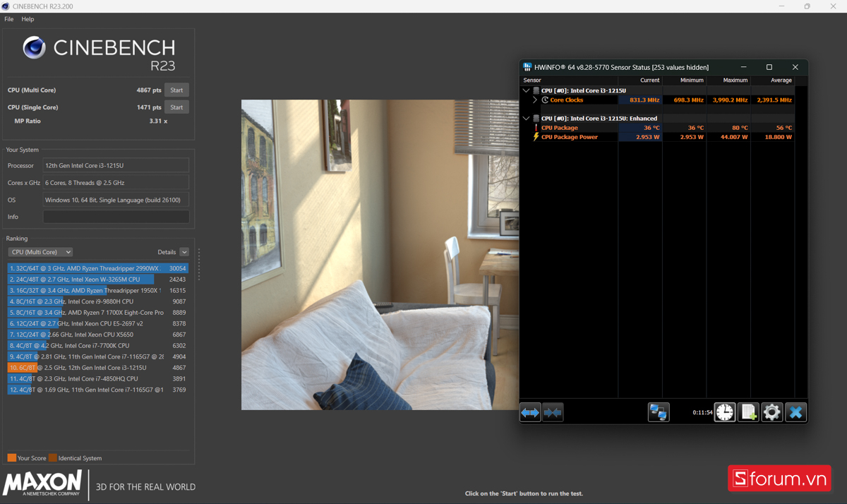This screenshot has height=504, width=847.
Task: Select the Xeon E5-2697 v2 ranking row
Action: 98,323
